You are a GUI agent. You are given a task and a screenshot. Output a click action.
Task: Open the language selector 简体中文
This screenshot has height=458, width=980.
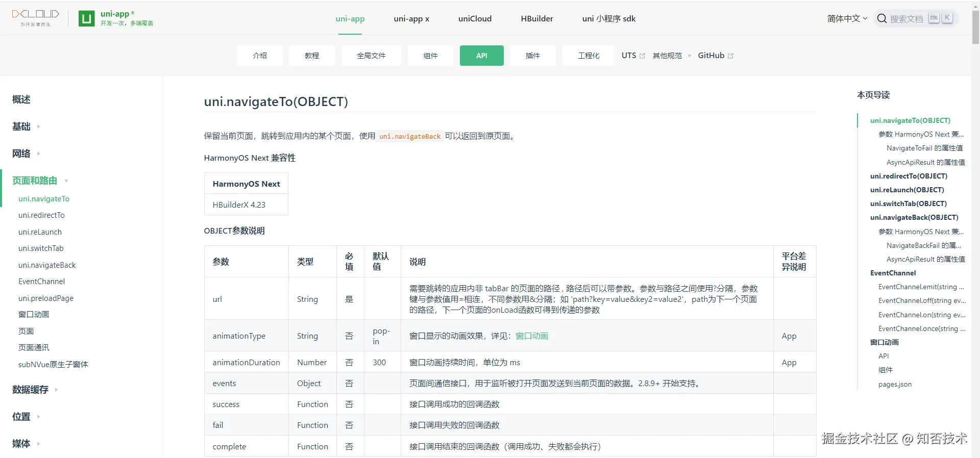tap(847, 18)
